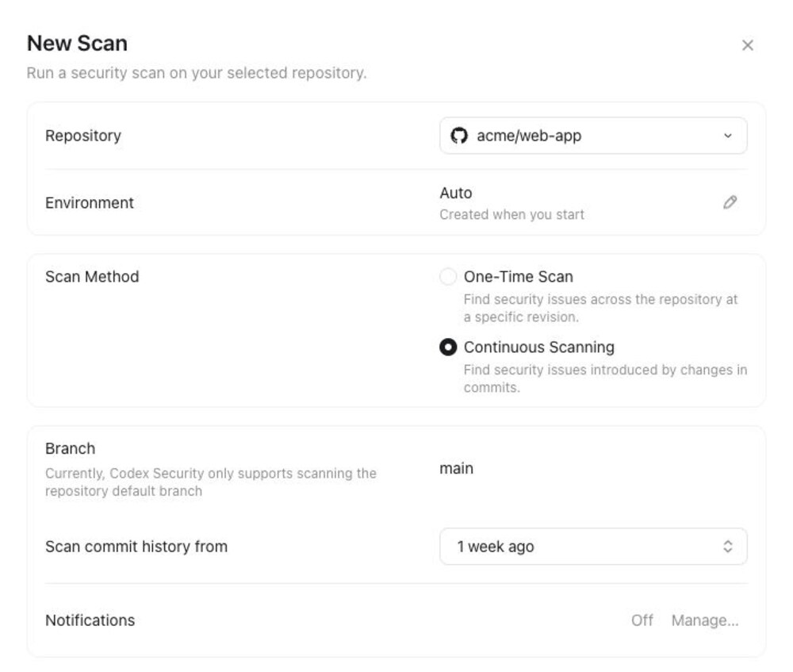The width and height of the screenshot is (793, 672).
Task: Click the Scan commit history from label
Action: pyautogui.click(x=136, y=547)
